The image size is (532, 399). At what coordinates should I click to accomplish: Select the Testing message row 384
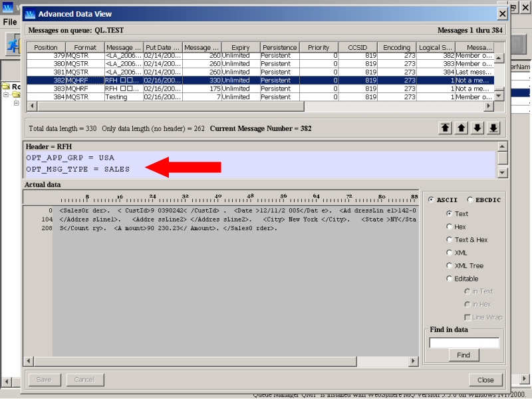coord(260,96)
